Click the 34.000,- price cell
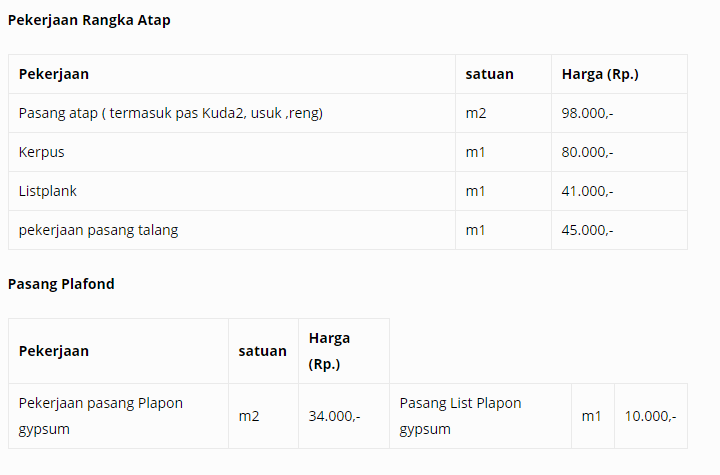 click(334, 417)
